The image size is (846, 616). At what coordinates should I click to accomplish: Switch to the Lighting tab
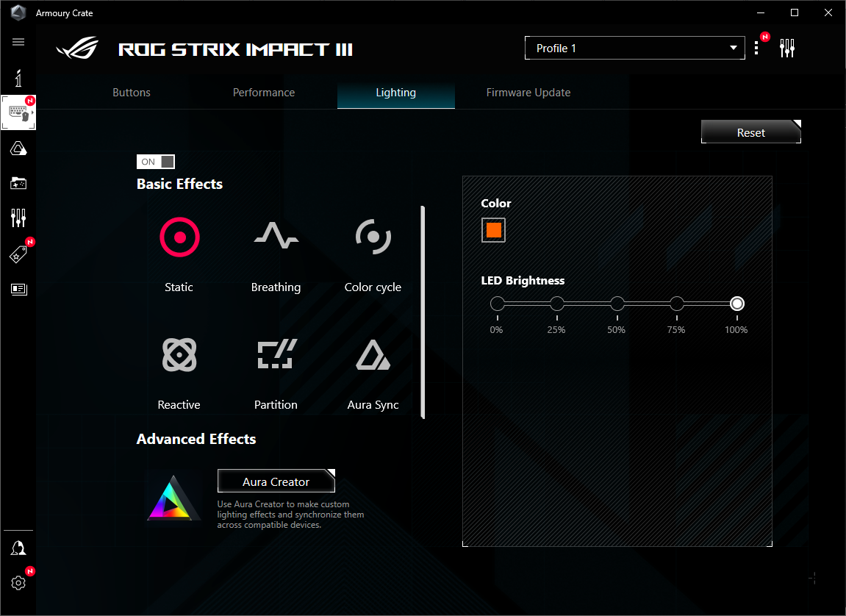[x=396, y=92]
